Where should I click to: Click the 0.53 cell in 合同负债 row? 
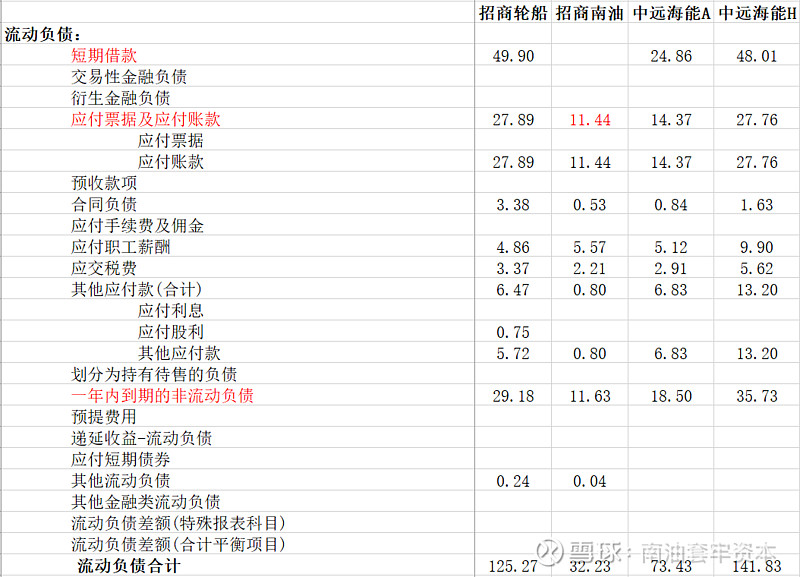(x=590, y=205)
